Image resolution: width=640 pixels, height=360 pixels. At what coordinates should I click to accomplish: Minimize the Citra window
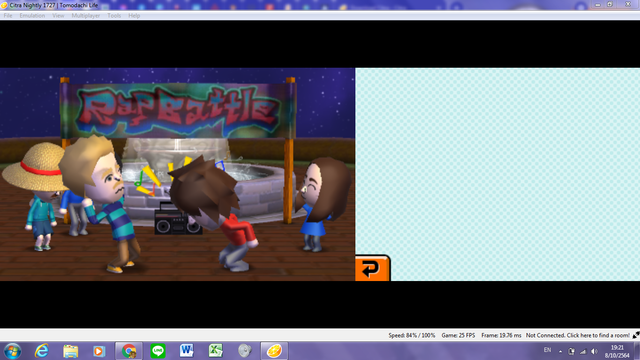[598, 4]
